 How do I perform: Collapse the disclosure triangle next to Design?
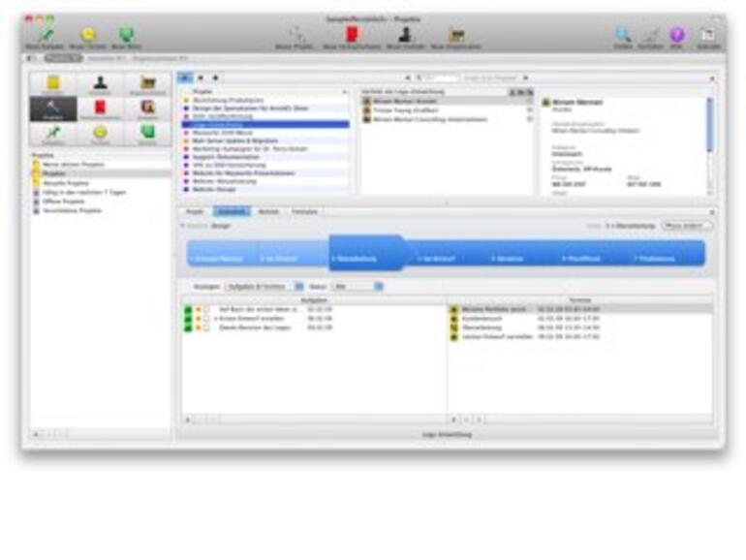[182, 226]
